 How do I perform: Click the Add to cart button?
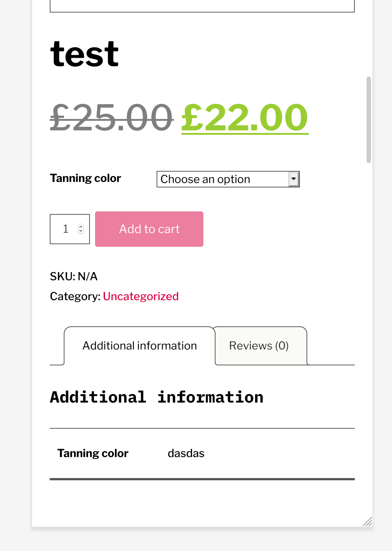pyautogui.click(x=149, y=229)
